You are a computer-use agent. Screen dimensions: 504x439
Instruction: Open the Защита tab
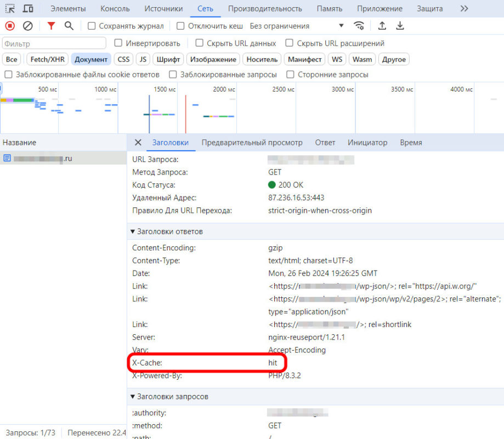click(x=430, y=8)
